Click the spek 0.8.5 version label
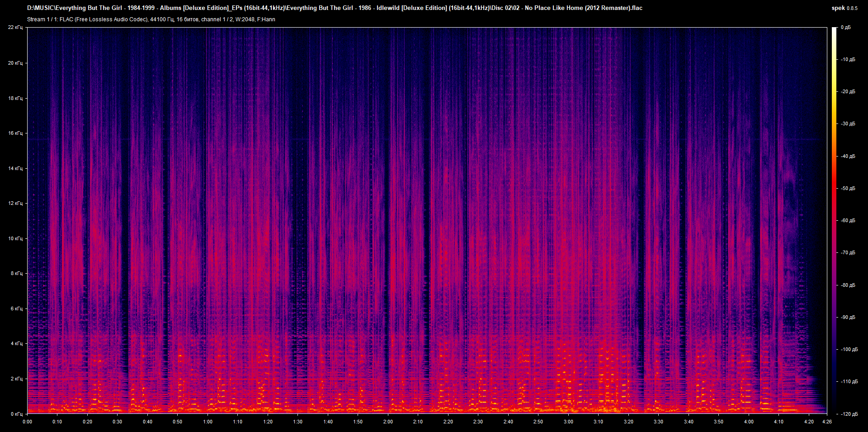 pos(844,8)
